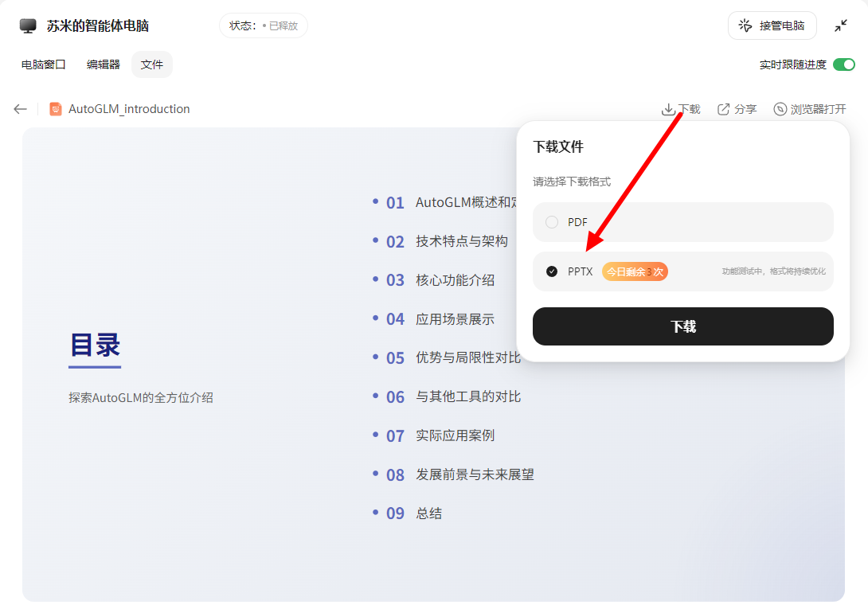
Task: Collapse the panel with the shrink arrows icon
Action: (840, 25)
